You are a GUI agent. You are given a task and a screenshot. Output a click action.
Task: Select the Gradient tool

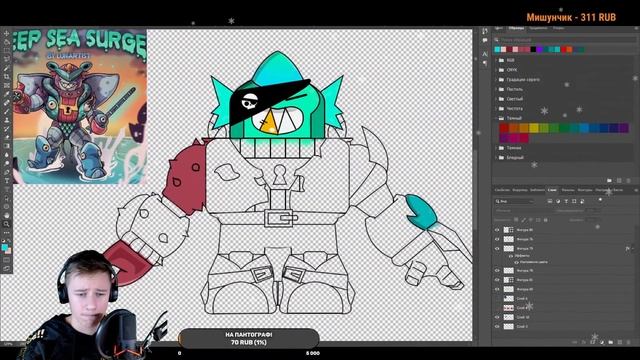coord(7,146)
